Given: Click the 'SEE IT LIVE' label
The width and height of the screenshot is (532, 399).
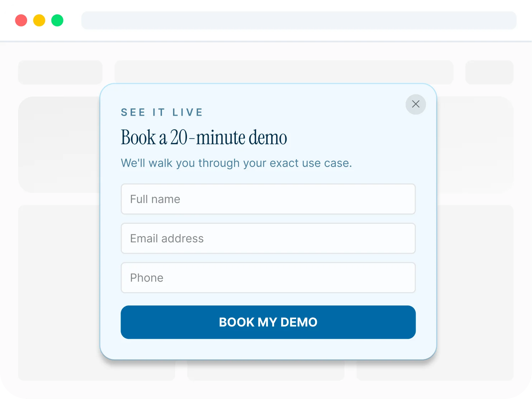Looking at the screenshot, I should pyautogui.click(x=162, y=112).
